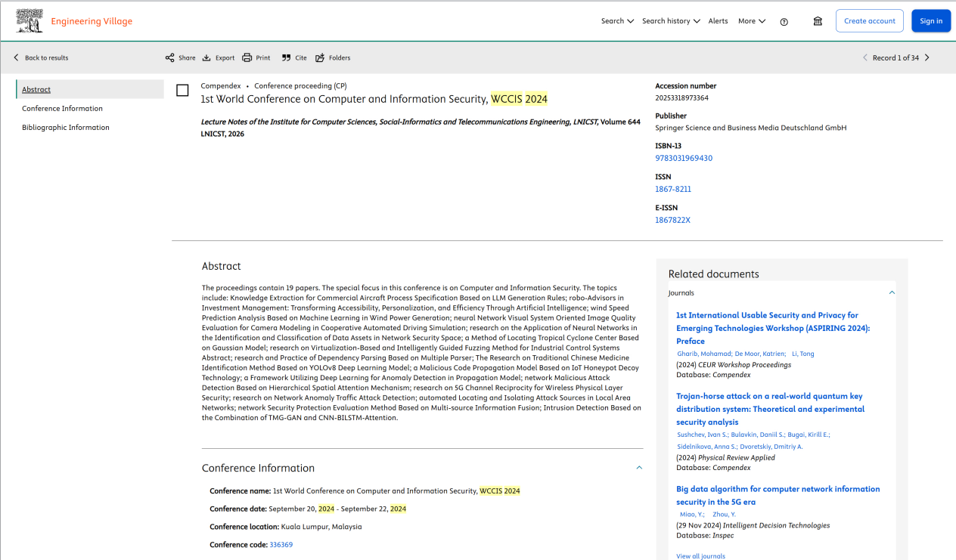The height and width of the screenshot is (560, 956).
Task: Open the Big data algorithm related document
Action: 778,495
